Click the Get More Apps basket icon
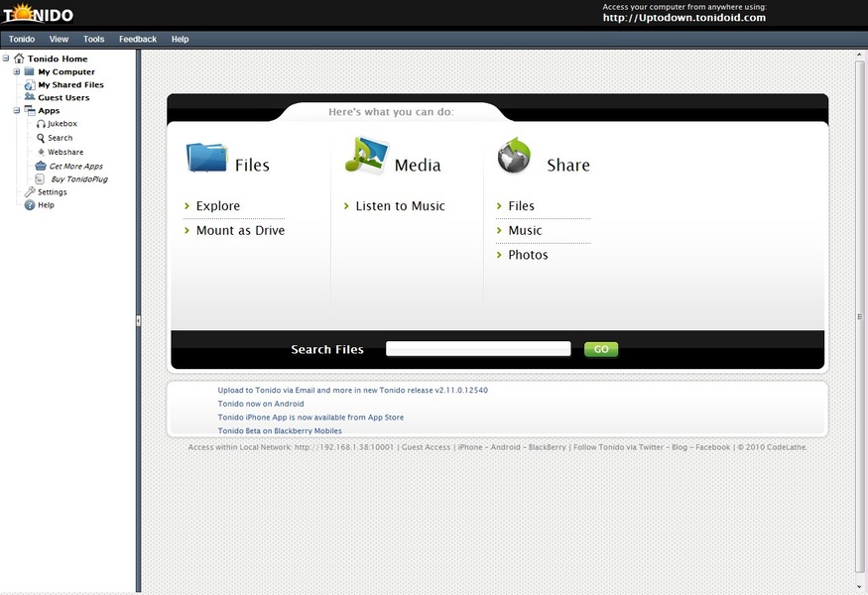868x595 pixels. [41, 167]
